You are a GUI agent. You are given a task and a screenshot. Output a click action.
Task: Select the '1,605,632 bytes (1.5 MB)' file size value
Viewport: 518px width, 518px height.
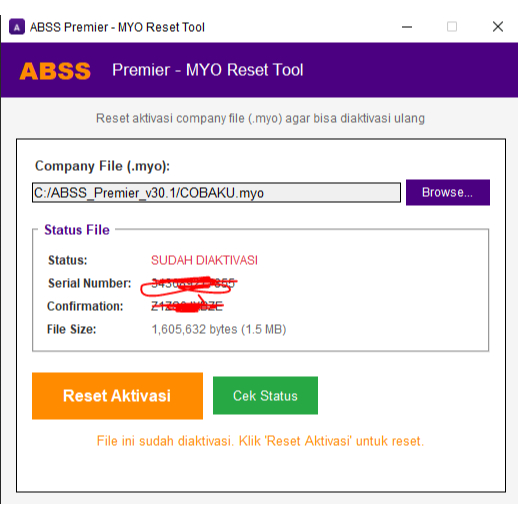(x=219, y=329)
